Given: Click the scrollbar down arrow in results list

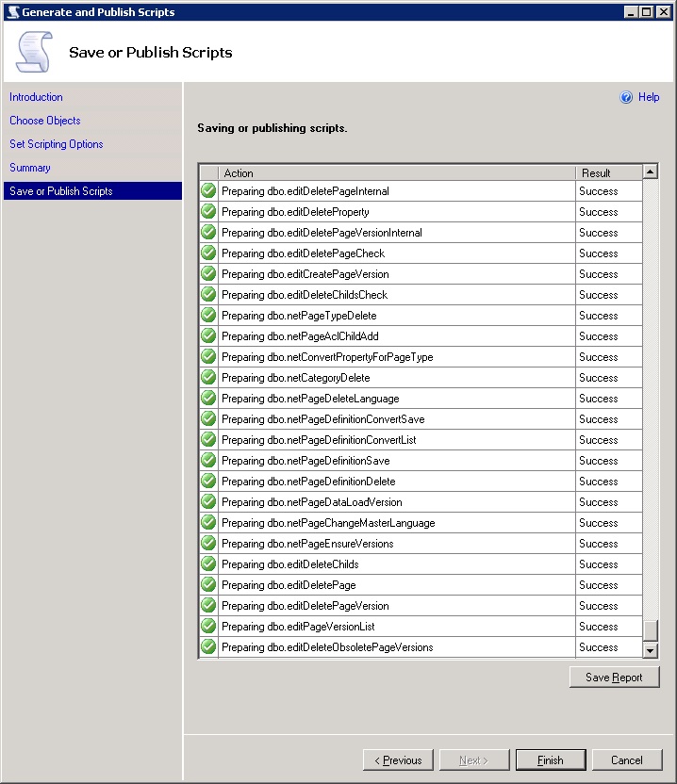Looking at the screenshot, I should click(x=650, y=651).
